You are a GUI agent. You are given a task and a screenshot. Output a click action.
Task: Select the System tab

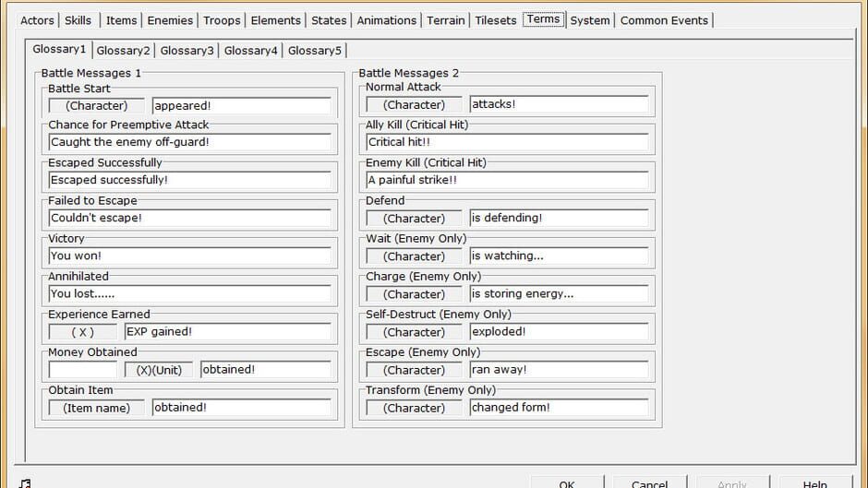(589, 20)
